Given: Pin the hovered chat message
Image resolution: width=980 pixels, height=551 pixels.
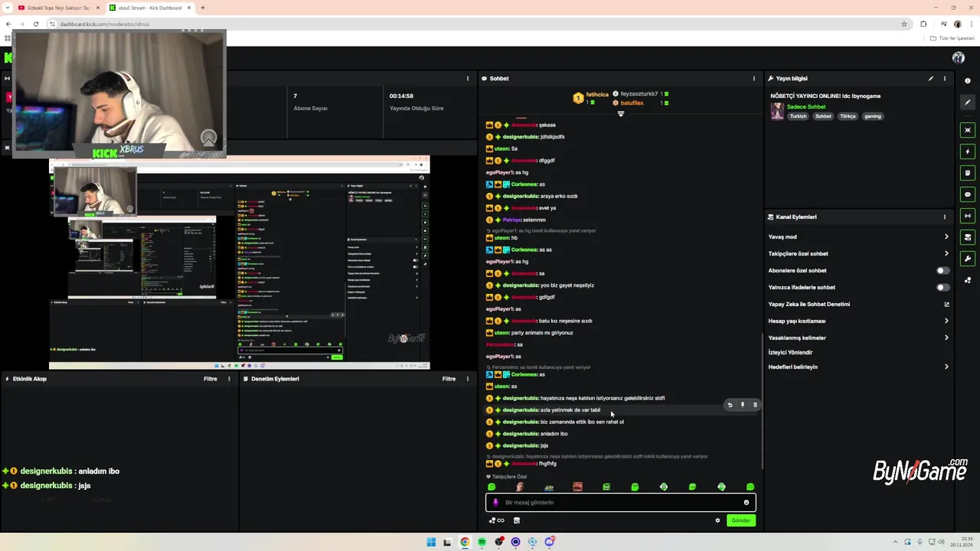Looking at the screenshot, I should point(742,405).
